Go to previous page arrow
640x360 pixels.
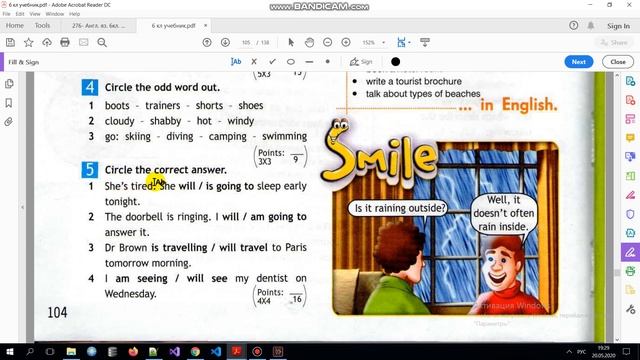[207, 42]
